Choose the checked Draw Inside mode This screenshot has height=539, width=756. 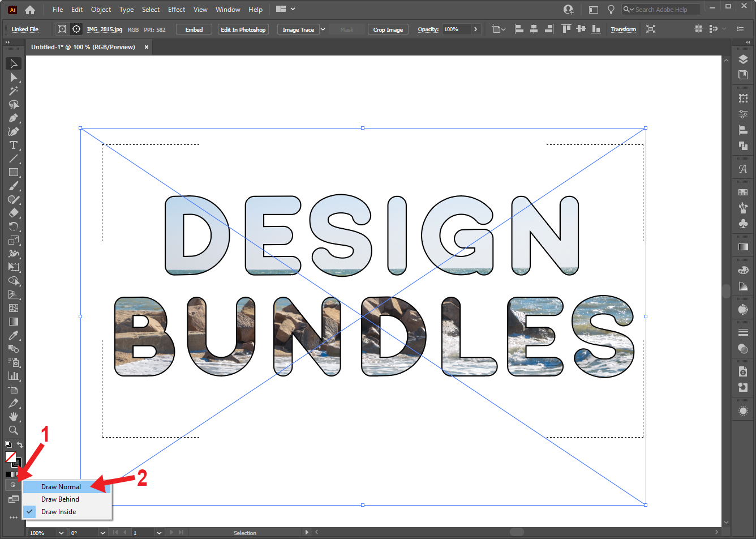click(x=67, y=512)
